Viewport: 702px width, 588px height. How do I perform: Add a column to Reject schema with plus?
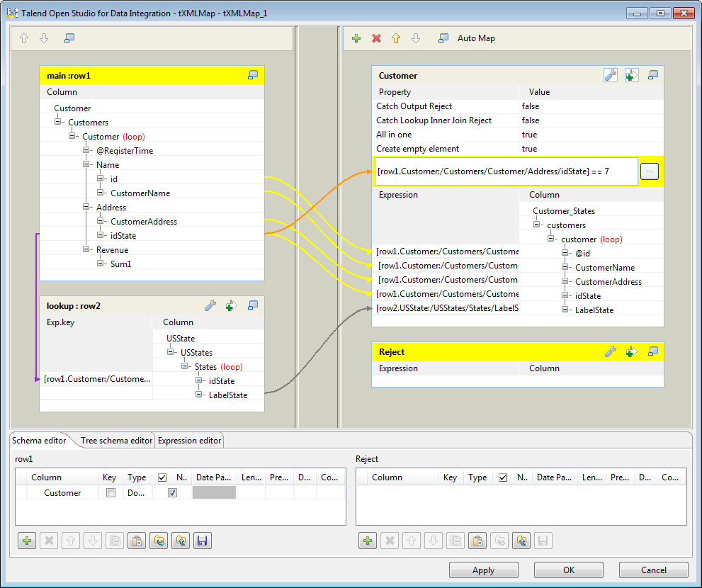click(368, 541)
